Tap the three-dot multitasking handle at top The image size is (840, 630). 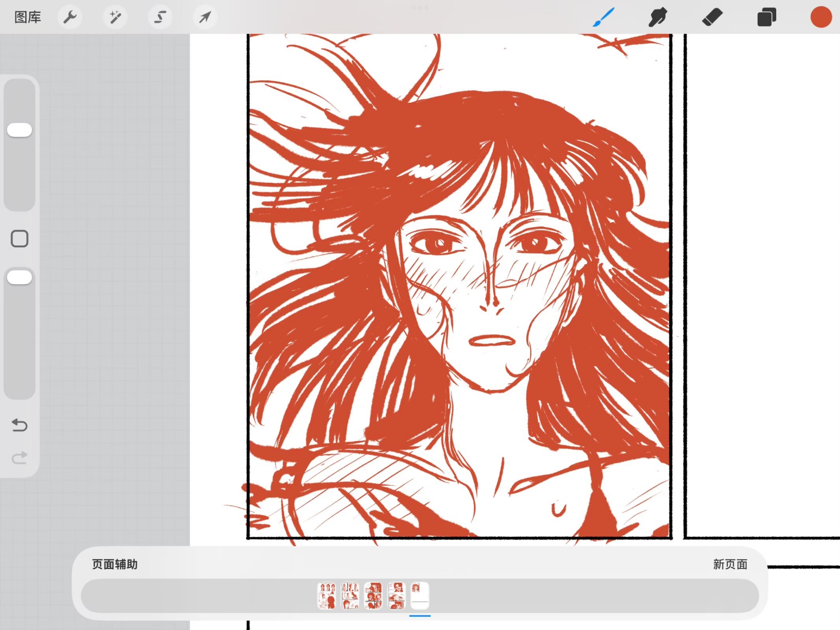(420, 8)
